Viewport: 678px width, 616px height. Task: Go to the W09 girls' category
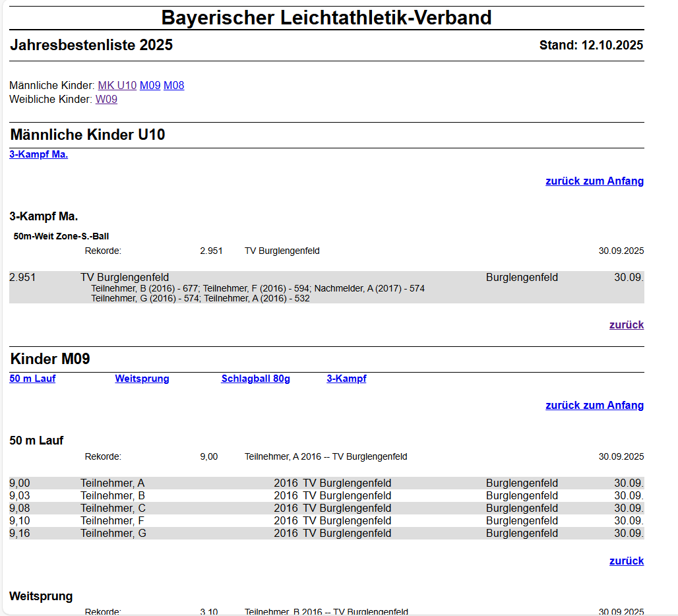click(106, 100)
